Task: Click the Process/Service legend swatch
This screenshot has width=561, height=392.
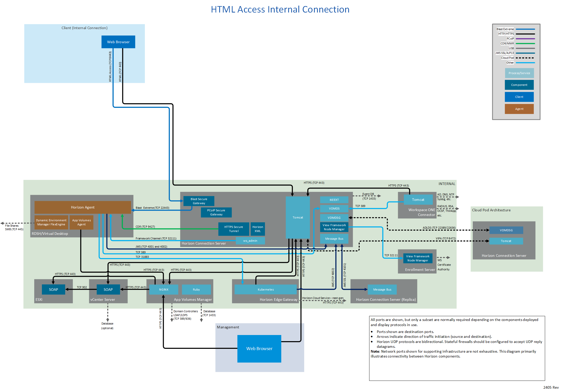Action: tap(519, 73)
